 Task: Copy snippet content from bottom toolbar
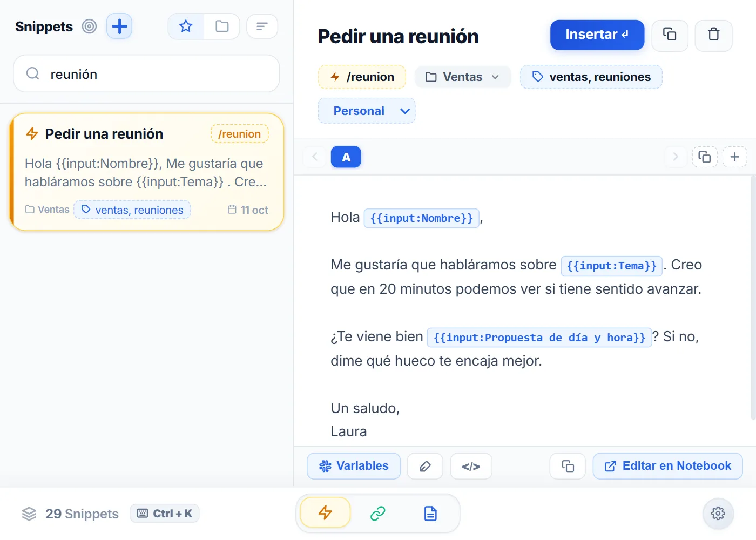[x=568, y=466]
